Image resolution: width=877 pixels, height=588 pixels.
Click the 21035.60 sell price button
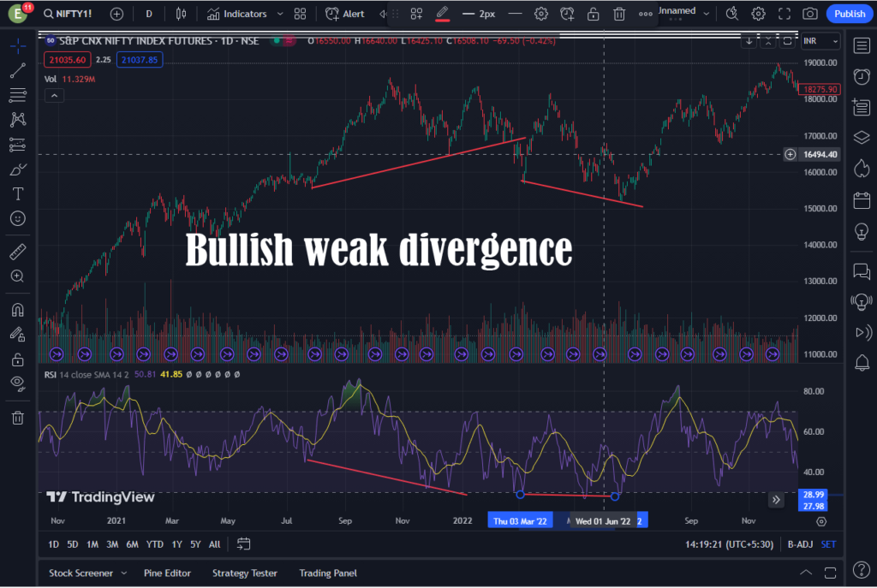pos(68,60)
